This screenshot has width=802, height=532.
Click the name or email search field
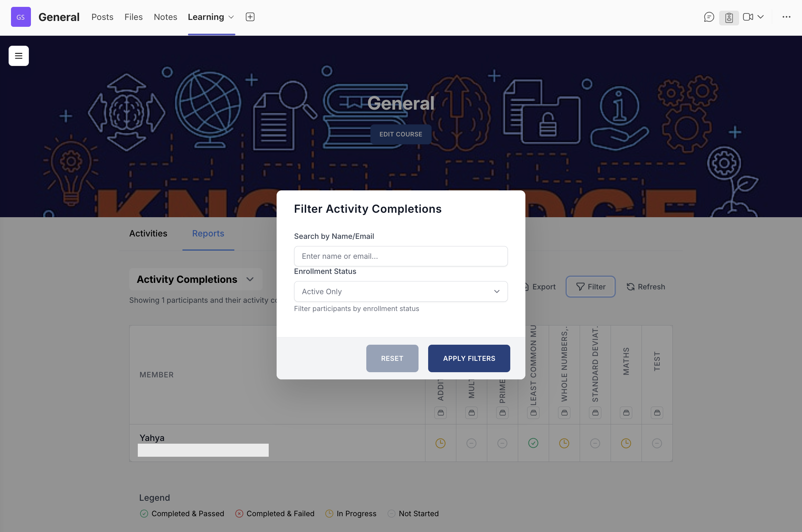[401, 256]
